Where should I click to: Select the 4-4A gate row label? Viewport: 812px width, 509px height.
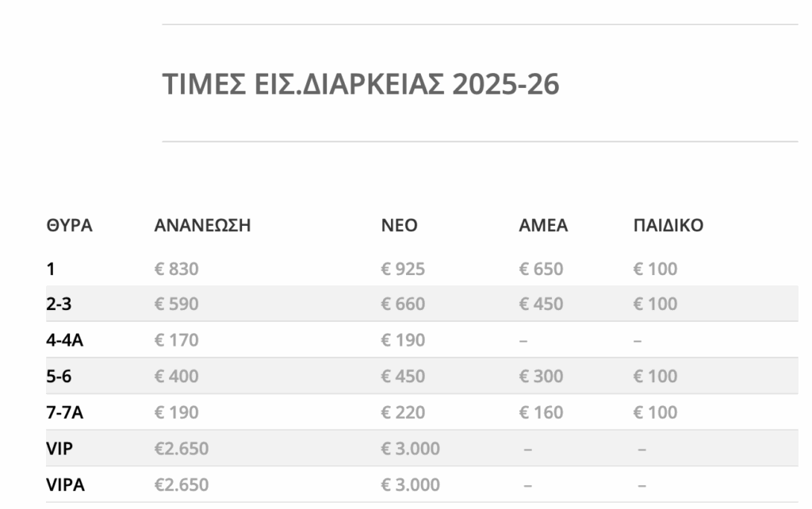coord(65,339)
